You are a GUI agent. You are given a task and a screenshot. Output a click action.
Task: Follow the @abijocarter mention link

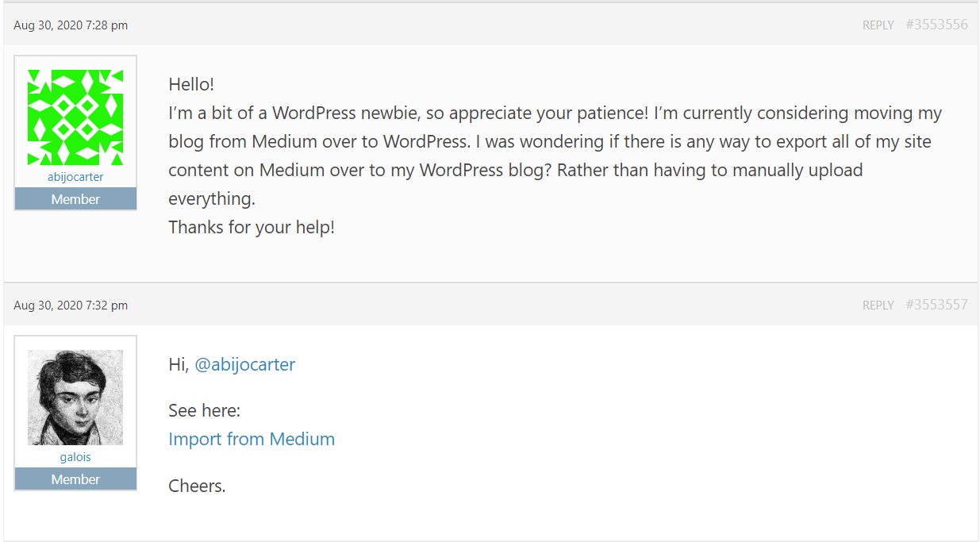coord(245,364)
